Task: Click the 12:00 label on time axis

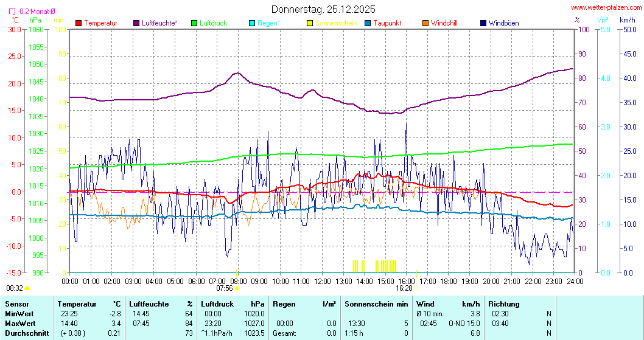Action: point(323,281)
